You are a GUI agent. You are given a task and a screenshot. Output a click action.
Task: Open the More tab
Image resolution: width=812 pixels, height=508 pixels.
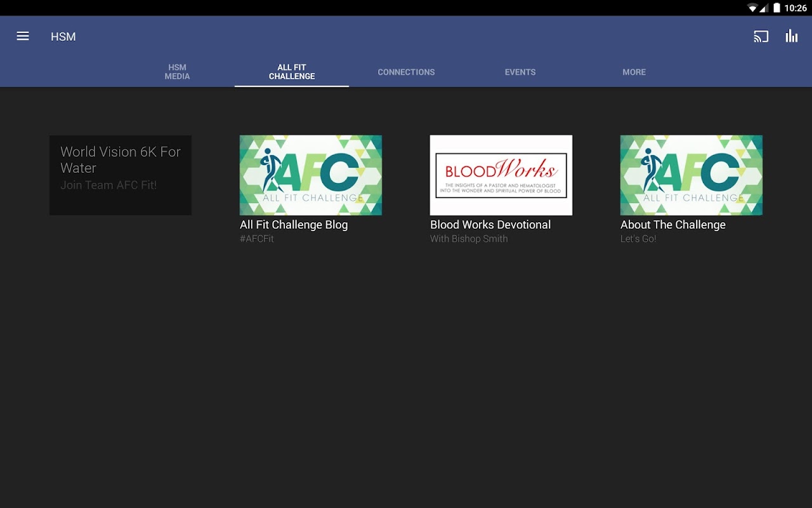[634, 72]
